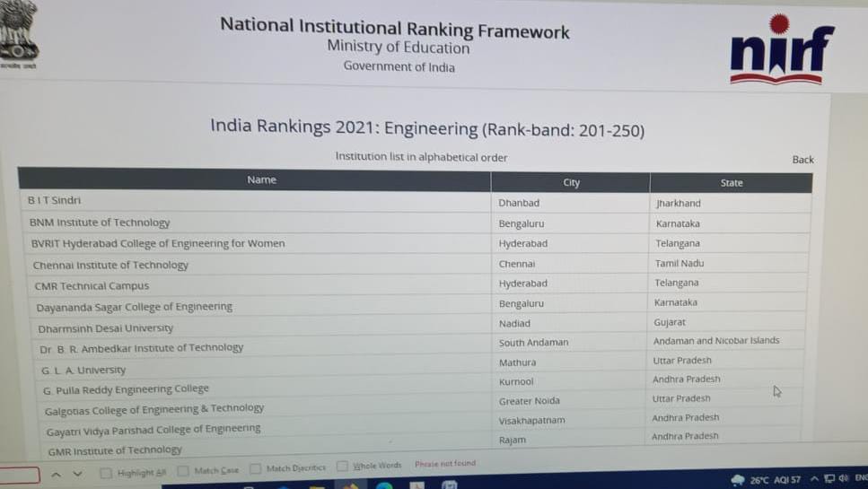868x489 pixels.
Task: Open weather widget showing 26°C
Action: point(765,480)
